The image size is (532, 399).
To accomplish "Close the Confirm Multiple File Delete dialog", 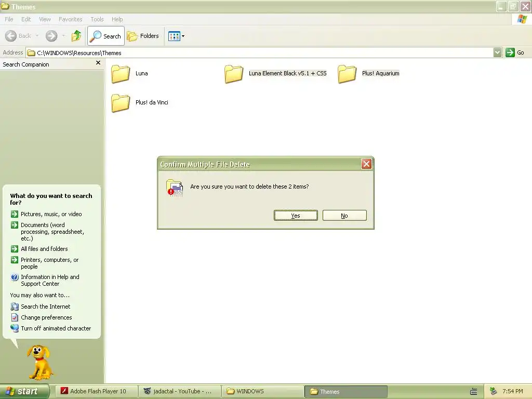I will (366, 164).
